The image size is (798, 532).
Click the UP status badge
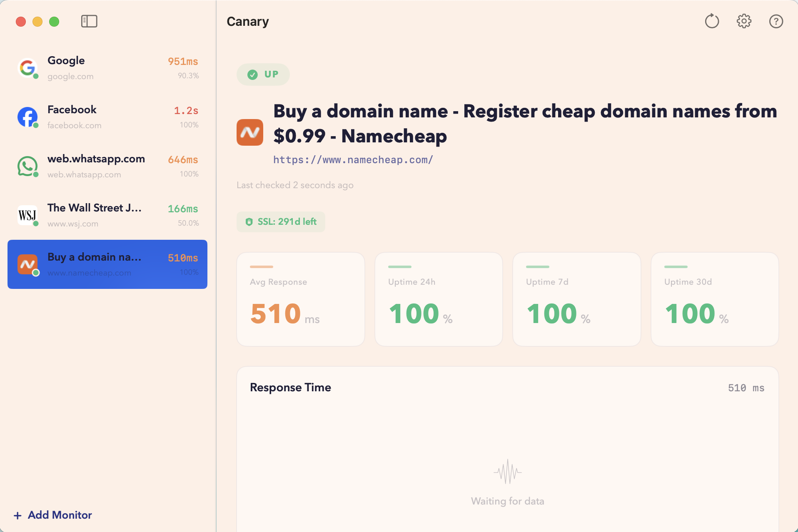263,75
